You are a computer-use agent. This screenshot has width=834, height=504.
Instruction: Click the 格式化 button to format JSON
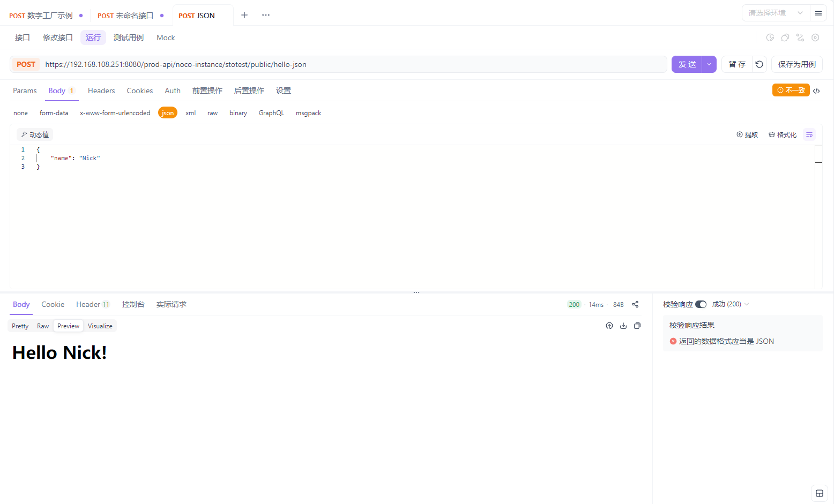coord(782,134)
